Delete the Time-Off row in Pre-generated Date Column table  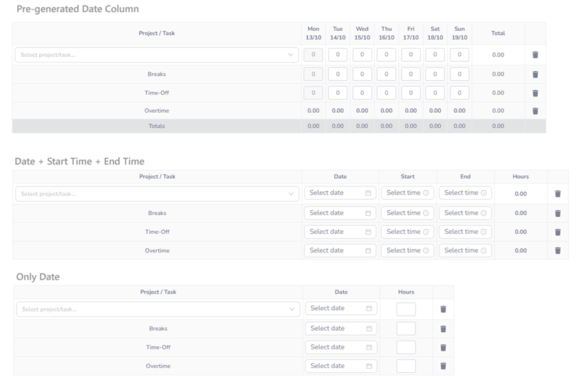(x=535, y=93)
